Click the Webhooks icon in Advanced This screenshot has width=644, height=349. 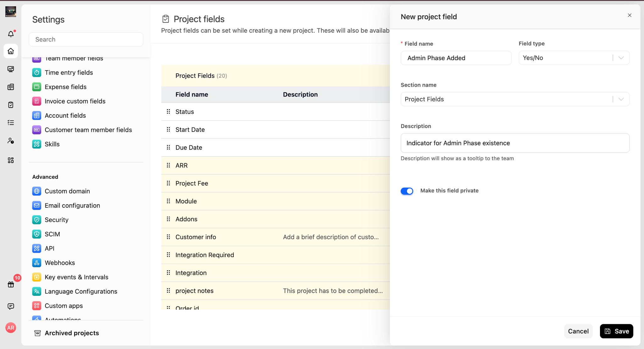pyautogui.click(x=37, y=263)
